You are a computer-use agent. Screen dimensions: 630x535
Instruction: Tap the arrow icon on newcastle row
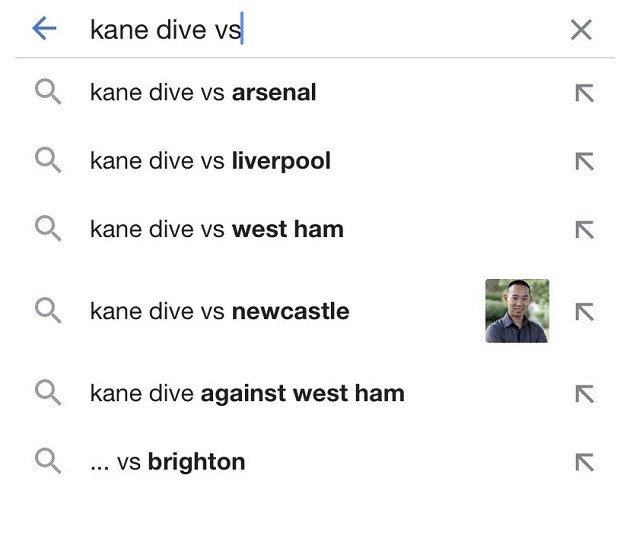click(584, 312)
